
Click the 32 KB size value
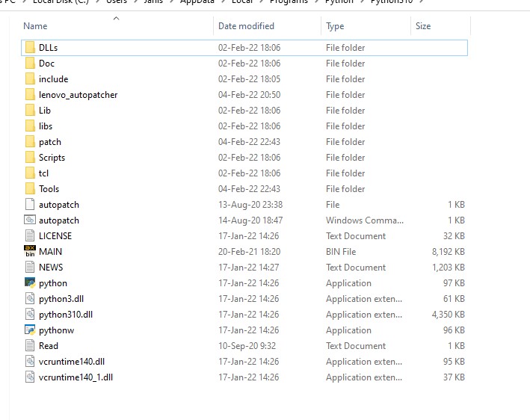pos(454,236)
